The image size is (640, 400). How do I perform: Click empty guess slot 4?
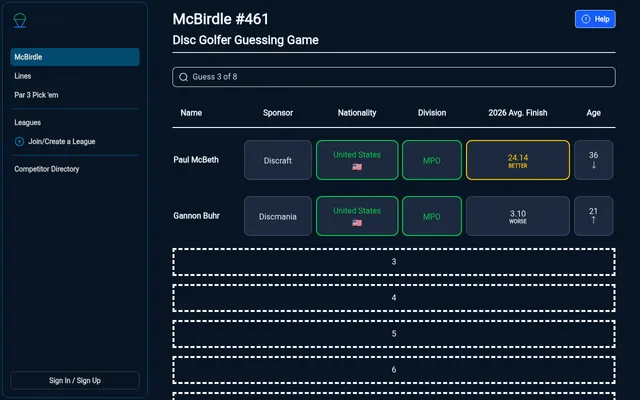[x=394, y=298]
